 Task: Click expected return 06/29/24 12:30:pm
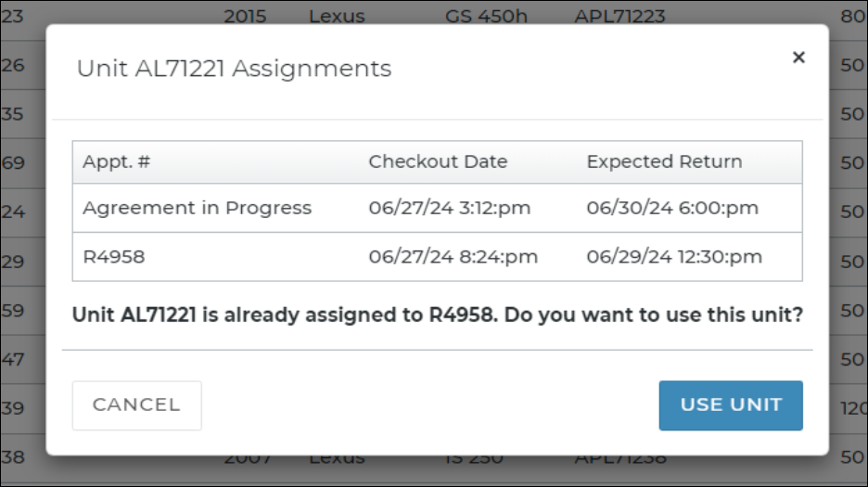click(674, 257)
